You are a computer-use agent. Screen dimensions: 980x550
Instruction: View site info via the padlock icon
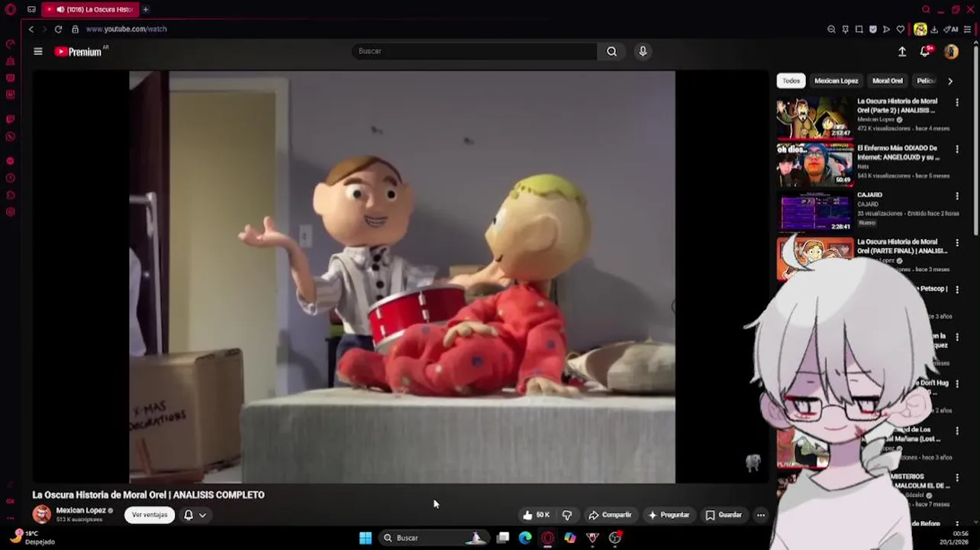point(75,29)
